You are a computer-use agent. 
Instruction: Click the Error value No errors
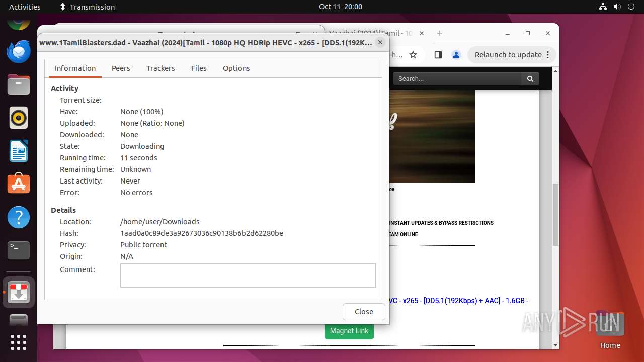tap(136, 193)
